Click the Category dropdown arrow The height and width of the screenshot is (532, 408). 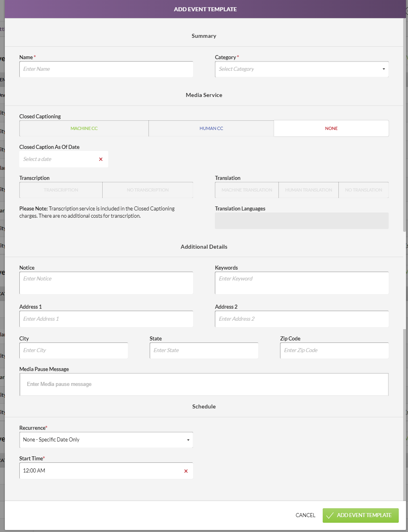(383, 69)
